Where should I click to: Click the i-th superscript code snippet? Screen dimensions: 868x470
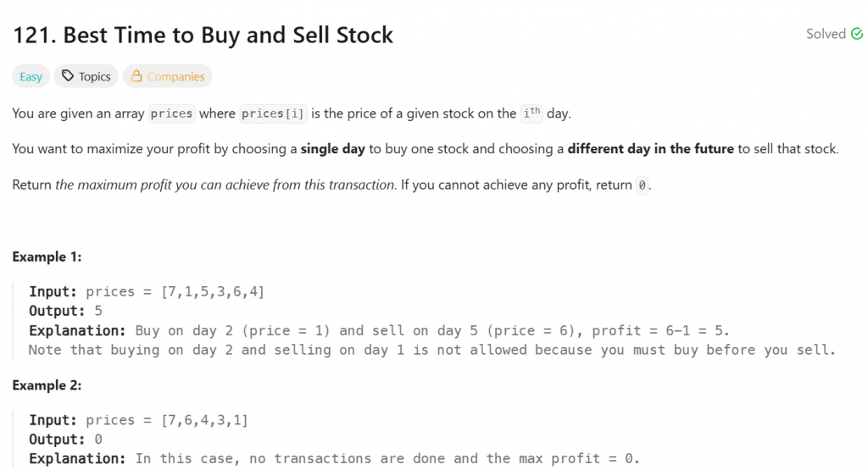[531, 113]
